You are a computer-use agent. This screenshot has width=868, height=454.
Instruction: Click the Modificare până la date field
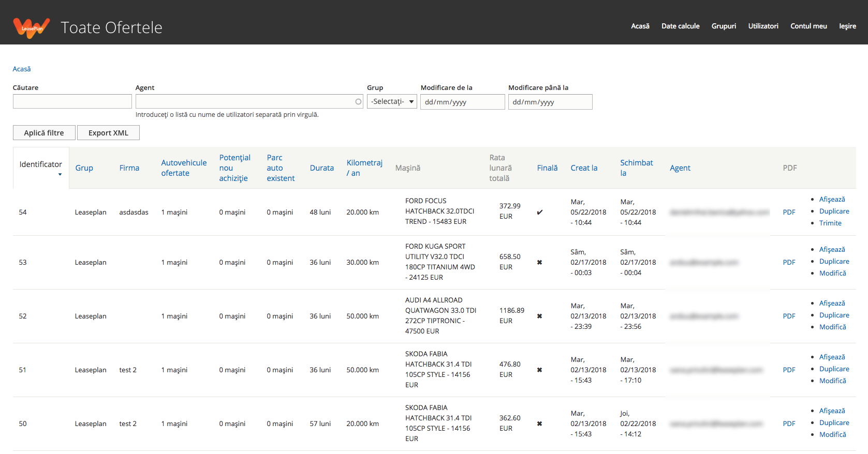click(x=550, y=102)
